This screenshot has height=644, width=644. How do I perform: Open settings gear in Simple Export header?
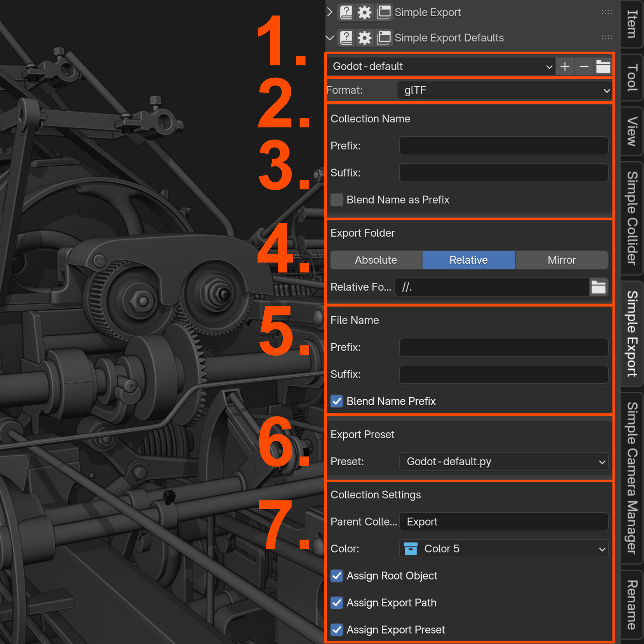tap(364, 12)
